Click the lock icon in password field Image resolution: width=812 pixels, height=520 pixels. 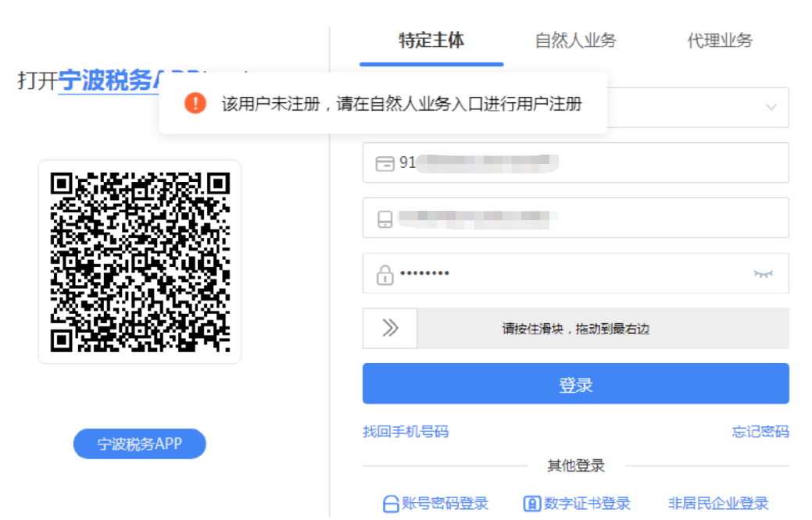tap(385, 276)
